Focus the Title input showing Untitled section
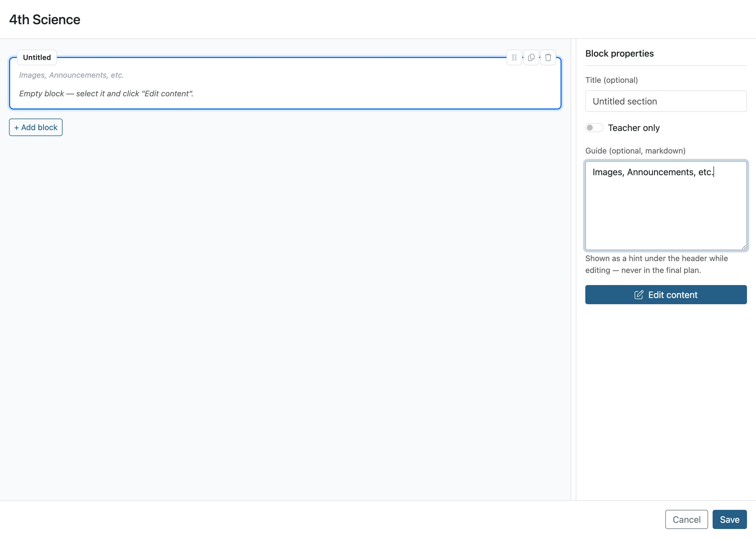756x538 pixels. point(666,101)
